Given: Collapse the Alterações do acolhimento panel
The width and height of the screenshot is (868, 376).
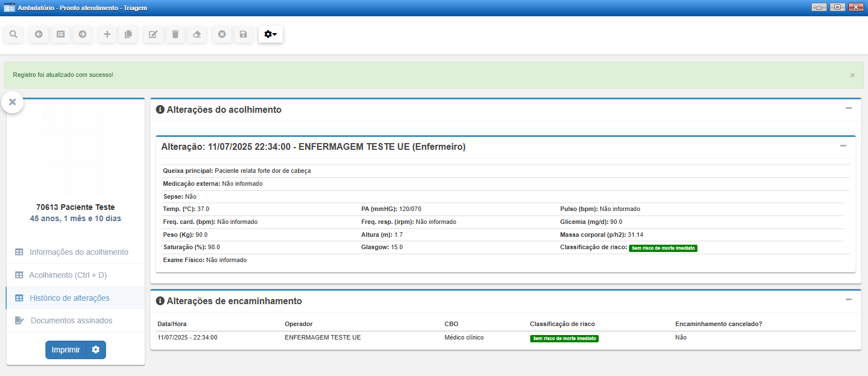Looking at the screenshot, I should [x=848, y=108].
